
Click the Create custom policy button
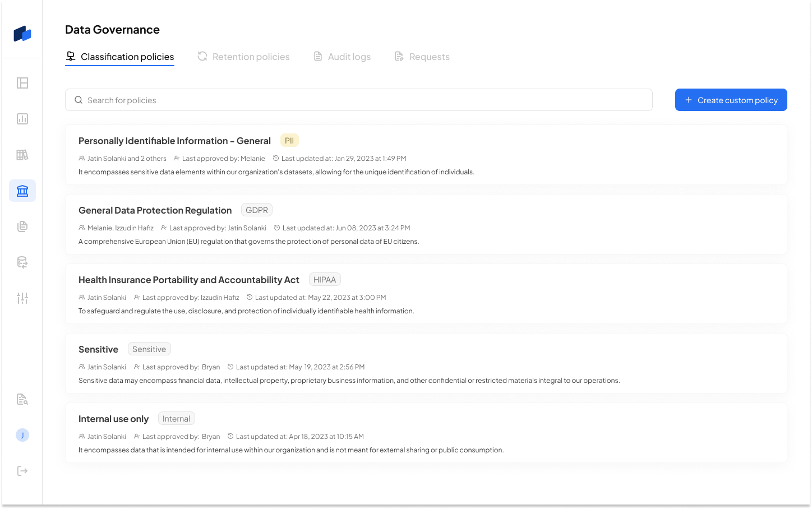731,100
